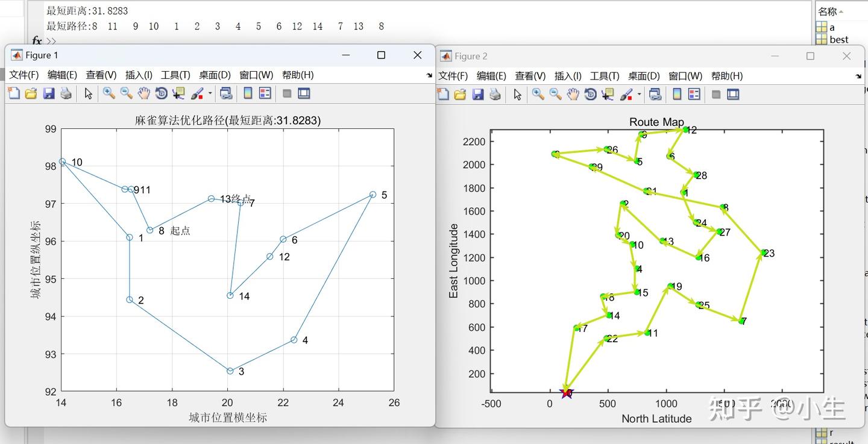
Task: Save Figure 2 with floppy disk icon
Action: 477,94
